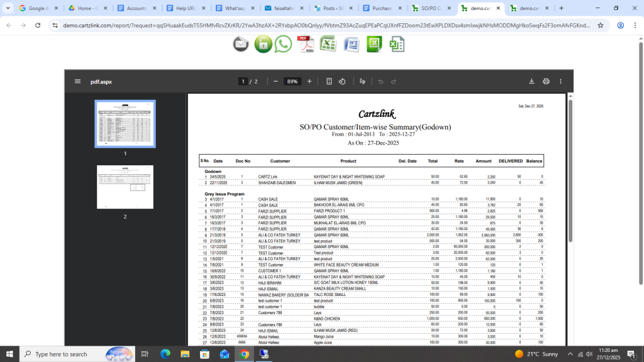This screenshot has width=644, height=362.
Task: Bookmark this page with star icon
Action: tap(601, 26)
